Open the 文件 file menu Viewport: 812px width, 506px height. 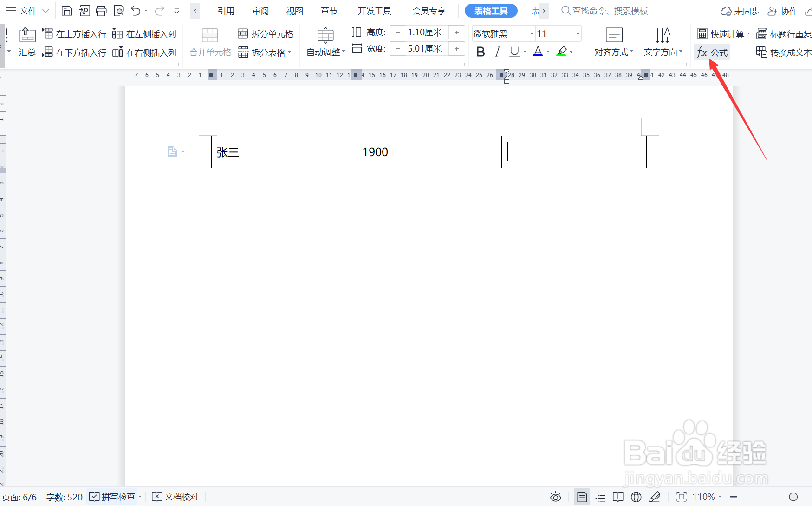pos(27,11)
